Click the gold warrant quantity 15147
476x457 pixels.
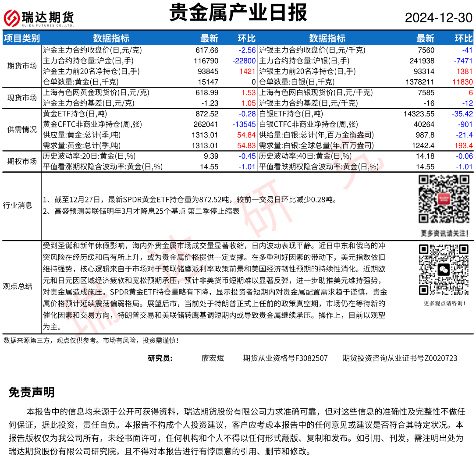(208, 82)
